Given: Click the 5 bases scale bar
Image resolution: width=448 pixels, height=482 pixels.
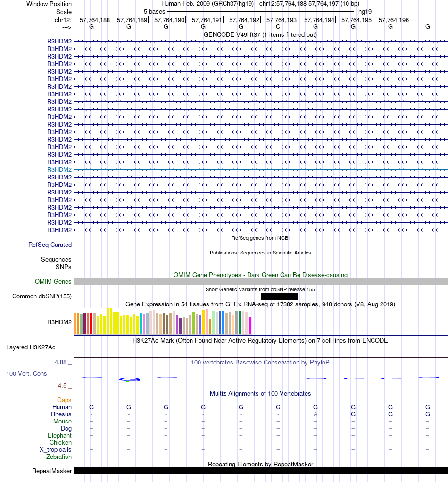Looking at the screenshot, I should point(260,12).
